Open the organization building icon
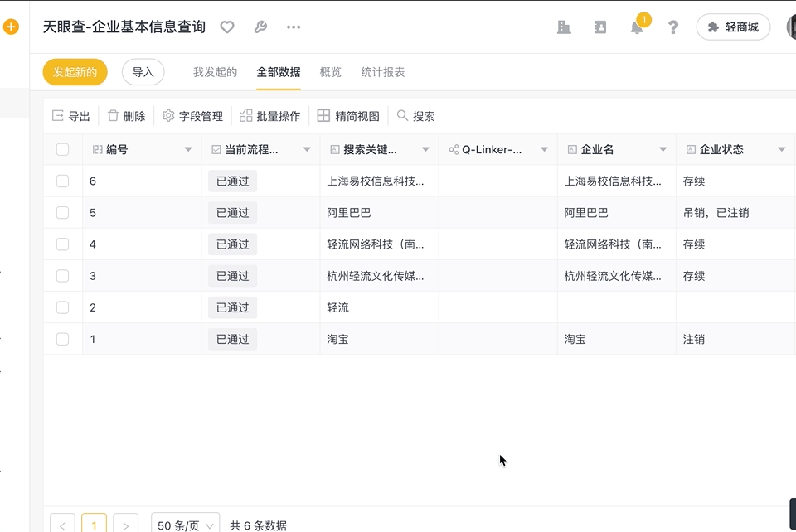Image resolution: width=796 pixels, height=532 pixels. pos(564,27)
